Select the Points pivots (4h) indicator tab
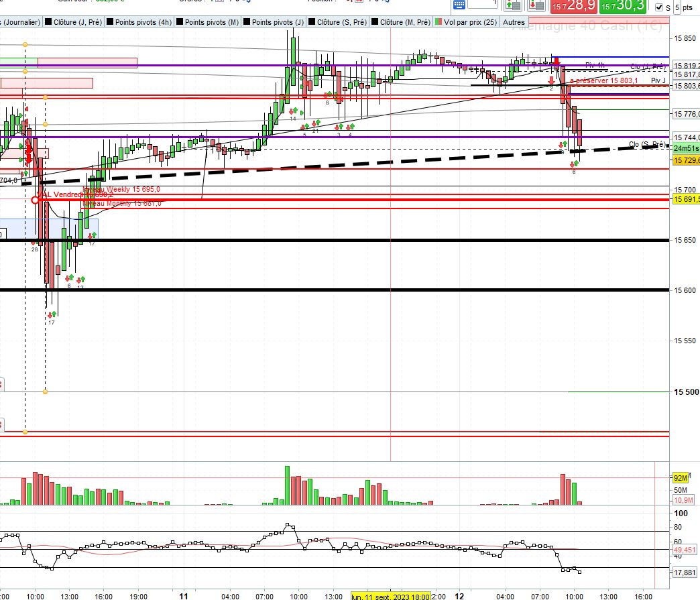This screenshot has height=600, width=700. coord(139,22)
